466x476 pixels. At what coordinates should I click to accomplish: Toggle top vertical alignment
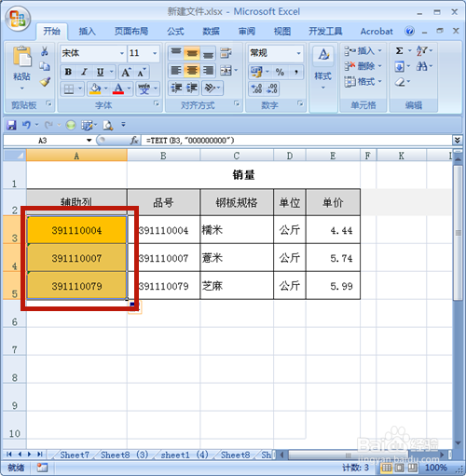pyautogui.click(x=176, y=53)
